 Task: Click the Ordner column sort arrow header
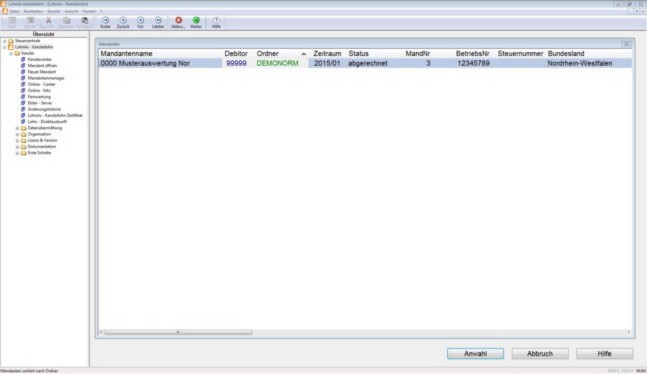click(304, 54)
